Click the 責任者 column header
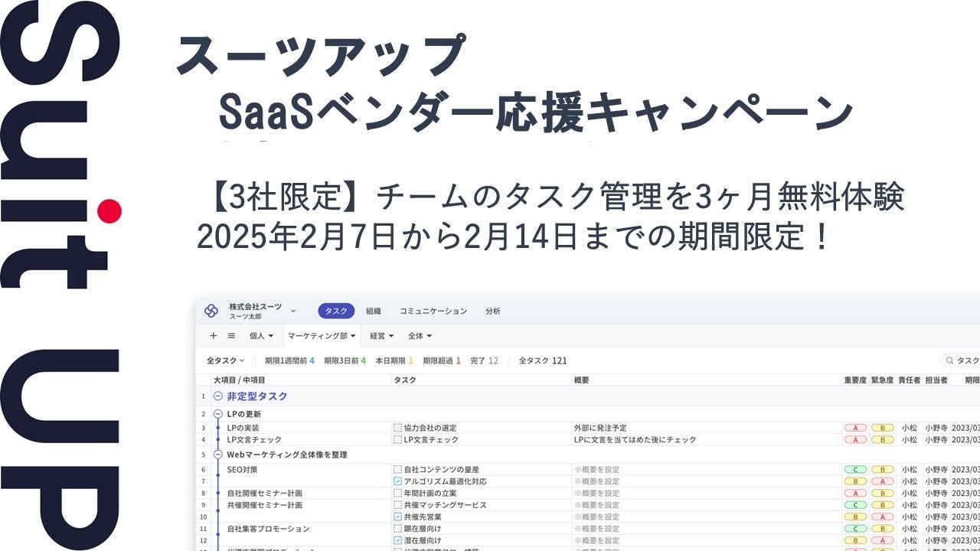This screenshot has height=551, width=980. point(909,380)
